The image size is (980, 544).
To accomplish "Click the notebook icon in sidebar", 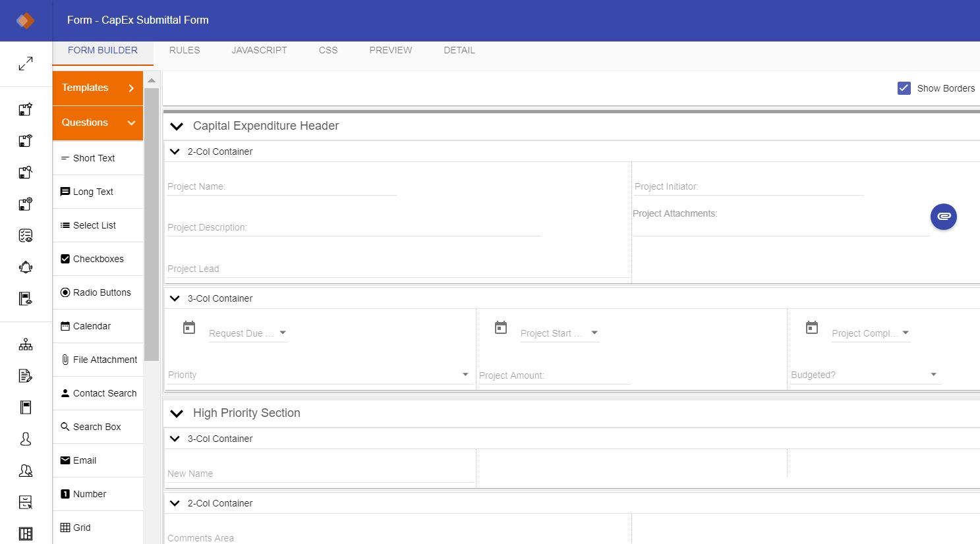I will click(x=26, y=408).
